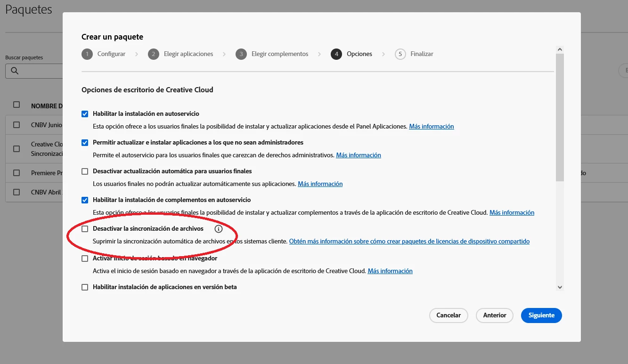Click step 3 Elegir complementos circle

(241, 54)
